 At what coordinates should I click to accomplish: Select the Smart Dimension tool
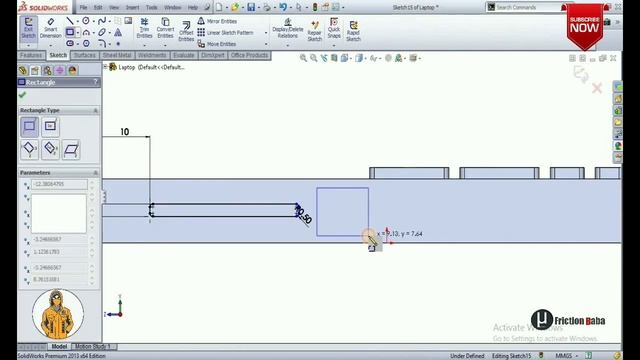pyautogui.click(x=51, y=28)
